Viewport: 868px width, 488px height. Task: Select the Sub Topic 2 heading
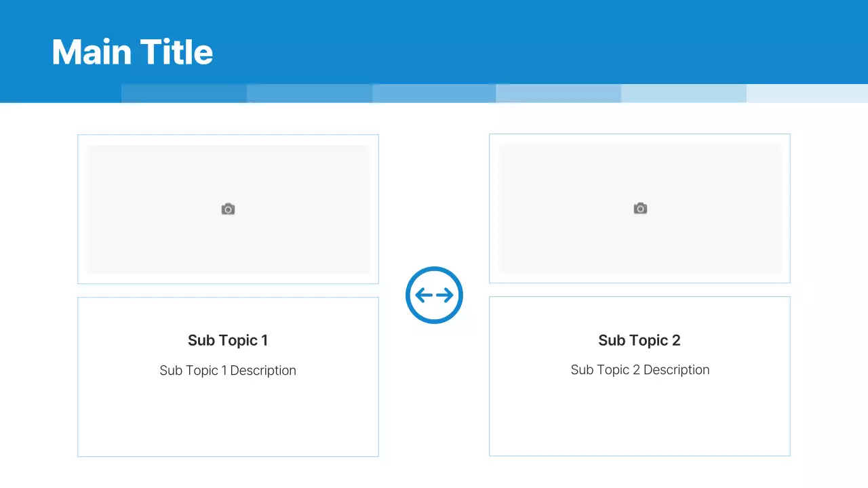[639, 340]
